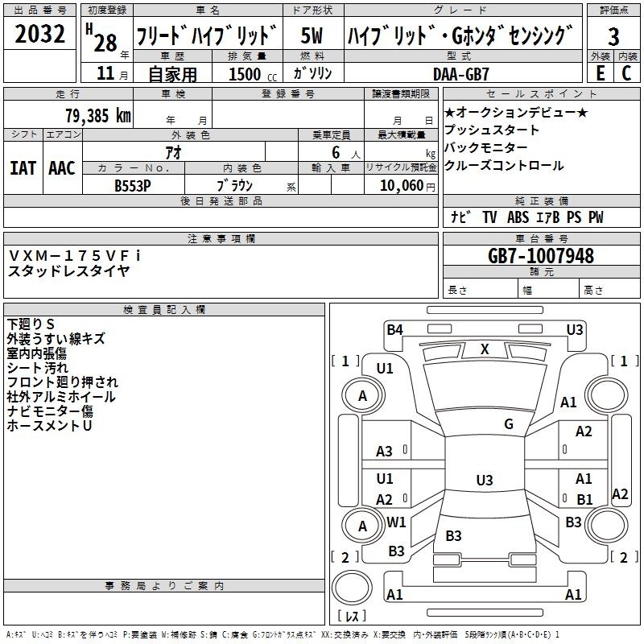Select the X mark on the windshield
This screenshot has height=644, width=644.
485,349
